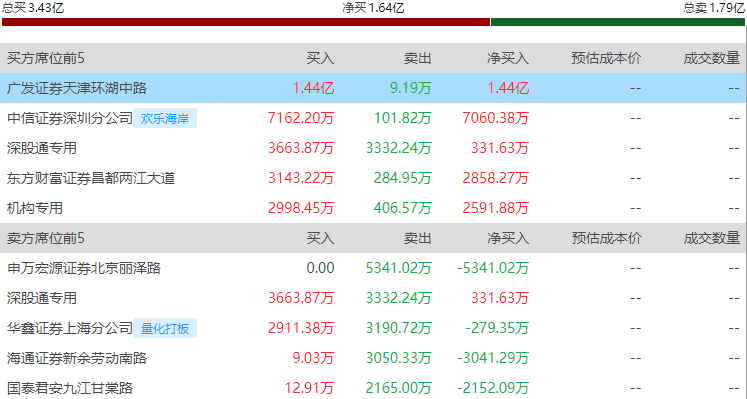Click 中信证券深圳分公司 seat name
This screenshot has height=399, width=747.
[70, 118]
